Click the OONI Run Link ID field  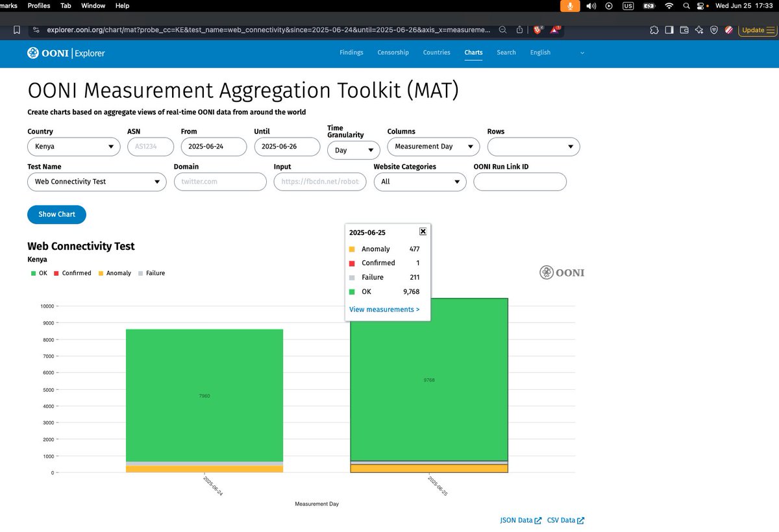(x=520, y=182)
